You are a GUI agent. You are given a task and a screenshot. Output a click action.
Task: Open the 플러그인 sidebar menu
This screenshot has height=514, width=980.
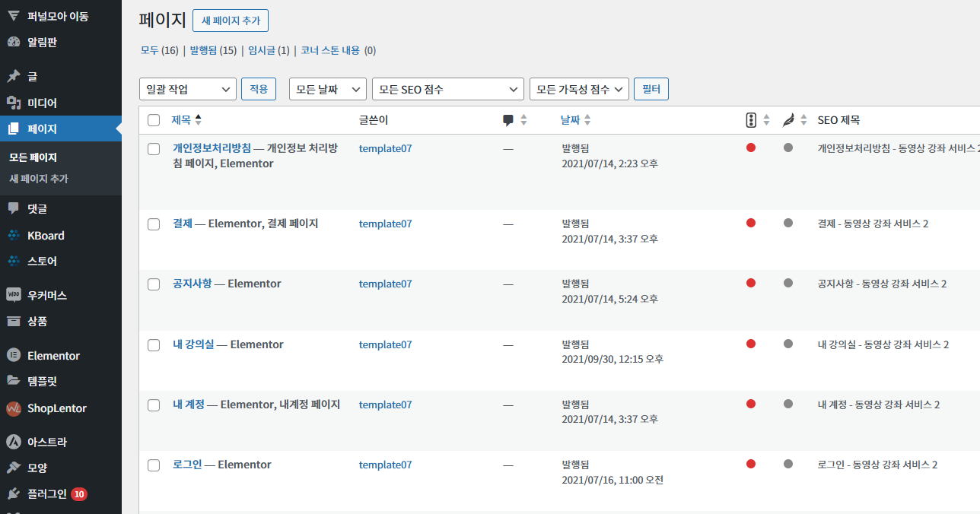tap(61, 494)
